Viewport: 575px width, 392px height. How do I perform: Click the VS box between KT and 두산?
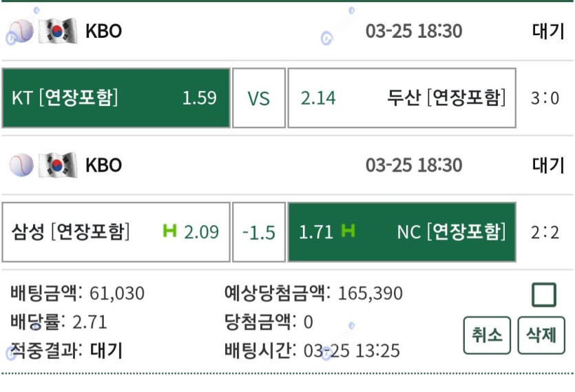click(259, 98)
